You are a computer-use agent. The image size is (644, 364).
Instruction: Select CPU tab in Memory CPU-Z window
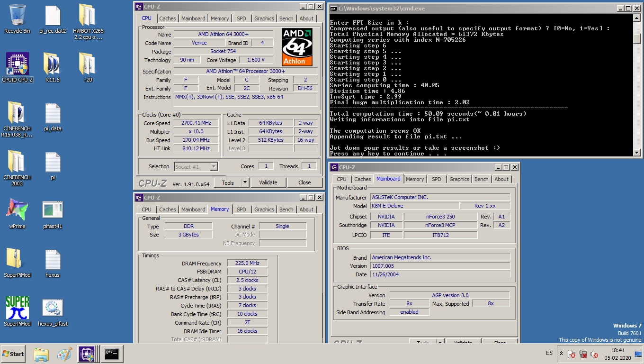147,209
